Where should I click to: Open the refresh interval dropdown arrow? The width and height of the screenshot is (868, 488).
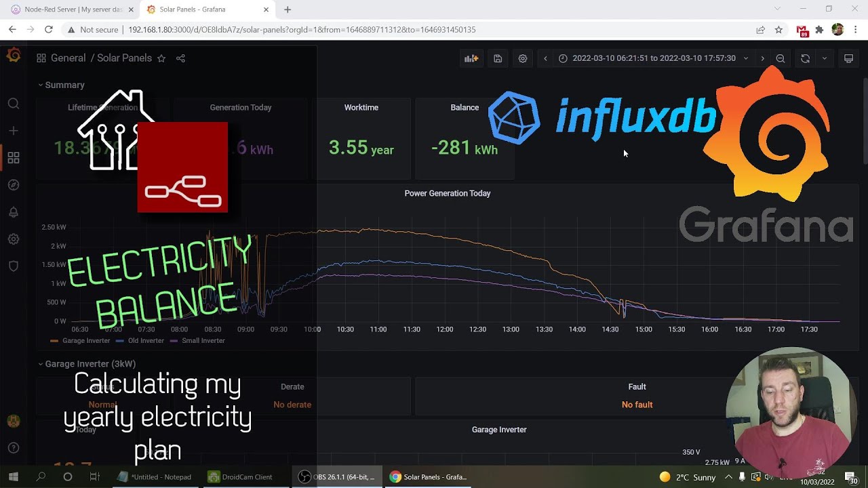825,58
